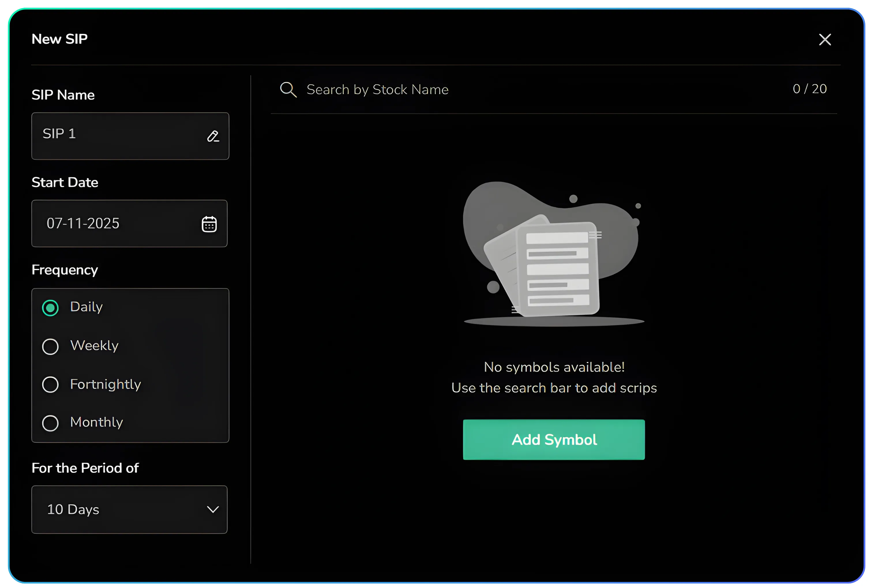Click the 0 / 20 symbol counter

coord(809,89)
